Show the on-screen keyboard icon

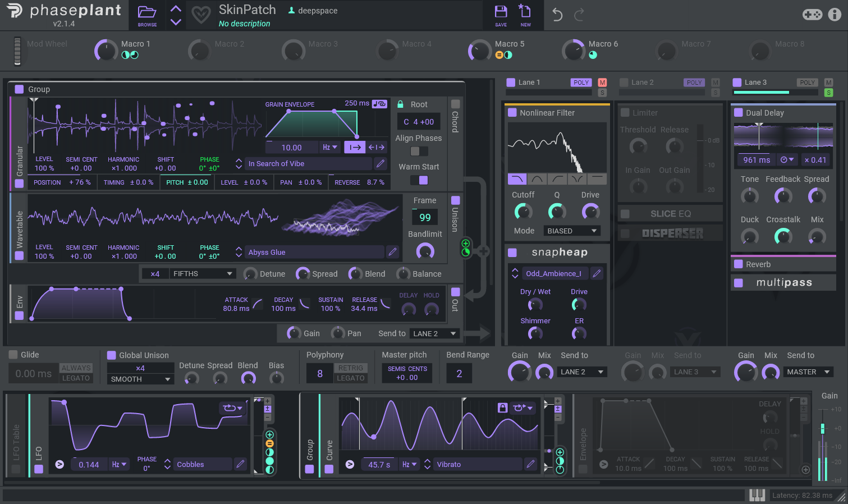(757, 495)
